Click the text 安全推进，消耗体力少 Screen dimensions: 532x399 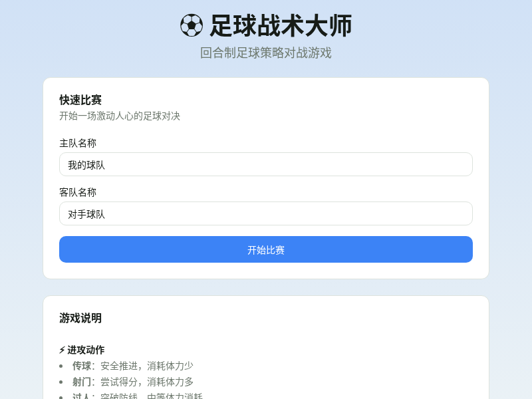148,366
